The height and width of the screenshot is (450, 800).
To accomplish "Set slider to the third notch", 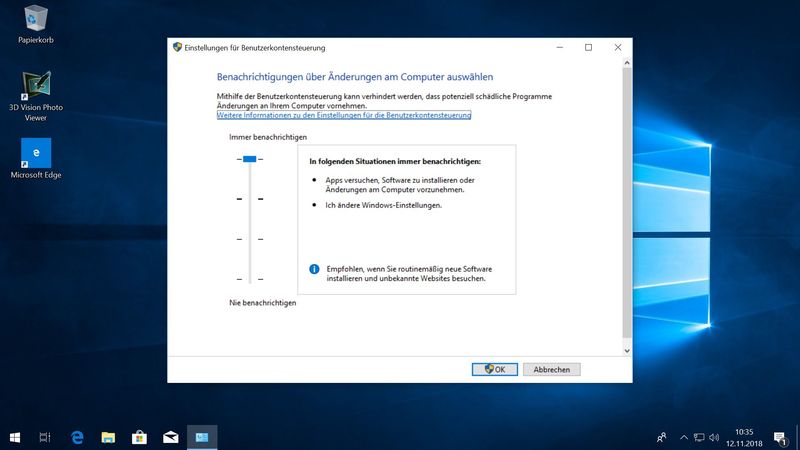I will point(250,239).
